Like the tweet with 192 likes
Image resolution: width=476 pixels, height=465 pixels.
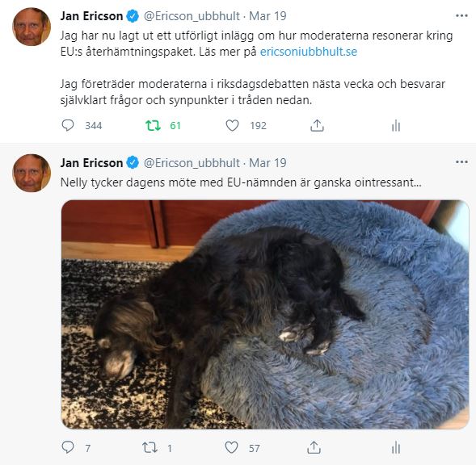click(232, 125)
